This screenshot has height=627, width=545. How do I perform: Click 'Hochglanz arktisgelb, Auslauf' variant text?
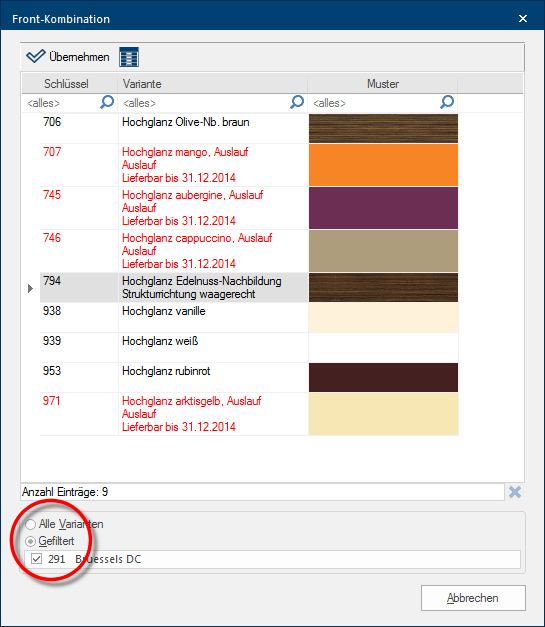[x=192, y=401]
